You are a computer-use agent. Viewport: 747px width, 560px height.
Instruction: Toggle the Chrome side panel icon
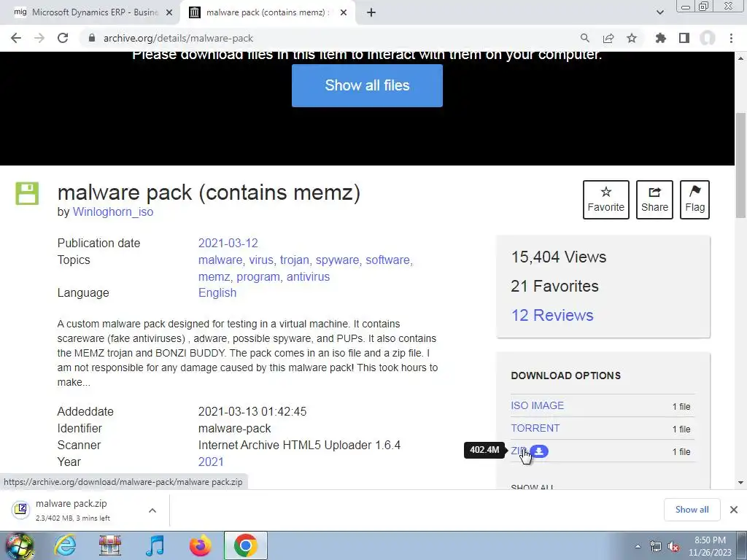[684, 38]
